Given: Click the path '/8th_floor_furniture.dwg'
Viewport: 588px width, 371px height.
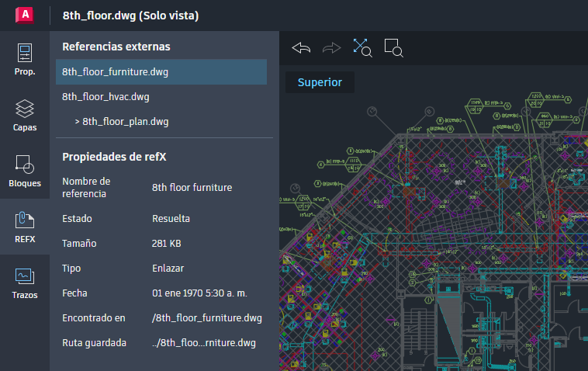Looking at the screenshot, I should (207, 318).
